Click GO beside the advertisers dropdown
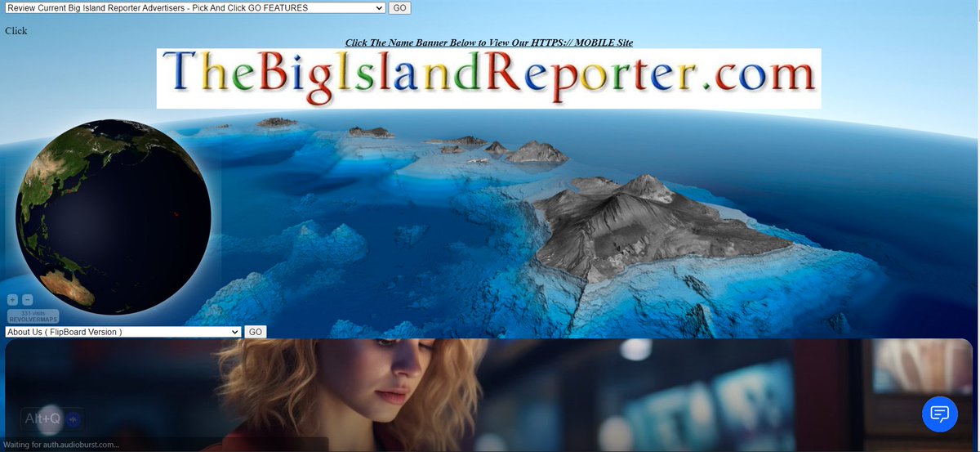The image size is (980, 452). 399,7
